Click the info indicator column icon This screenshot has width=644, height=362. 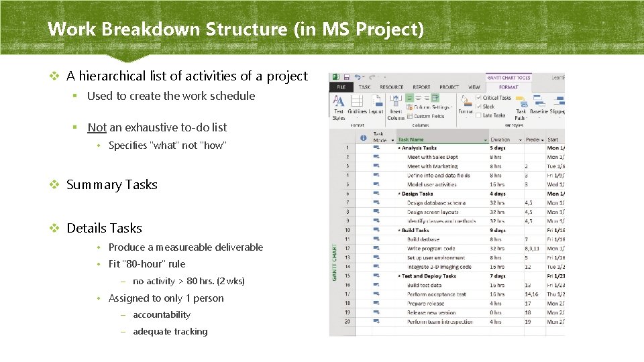(x=363, y=138)
